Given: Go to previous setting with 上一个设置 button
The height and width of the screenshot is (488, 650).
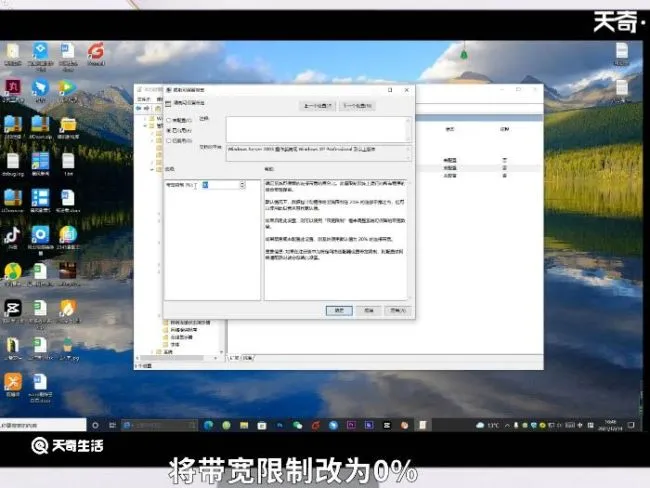Looking at the screenshot, I should pyautogui.click(x=318, y=106).
